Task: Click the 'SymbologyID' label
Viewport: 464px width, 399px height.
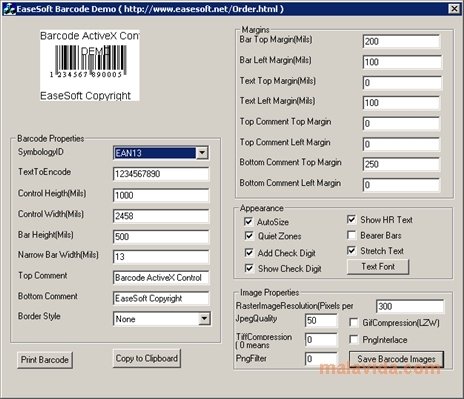Action: tap(41, 152)
